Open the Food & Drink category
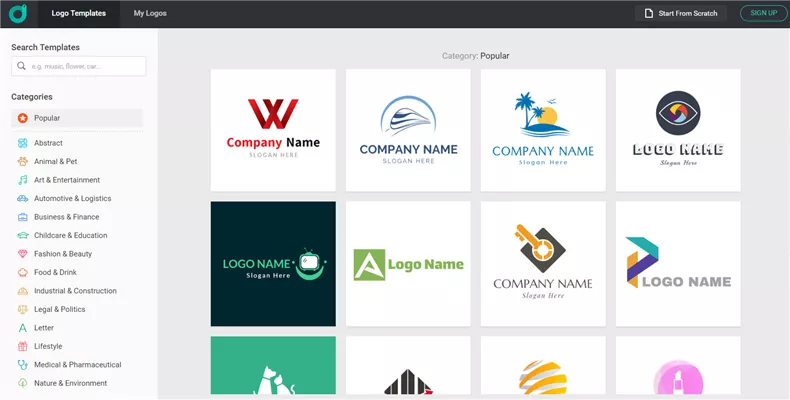 [55, 272]
